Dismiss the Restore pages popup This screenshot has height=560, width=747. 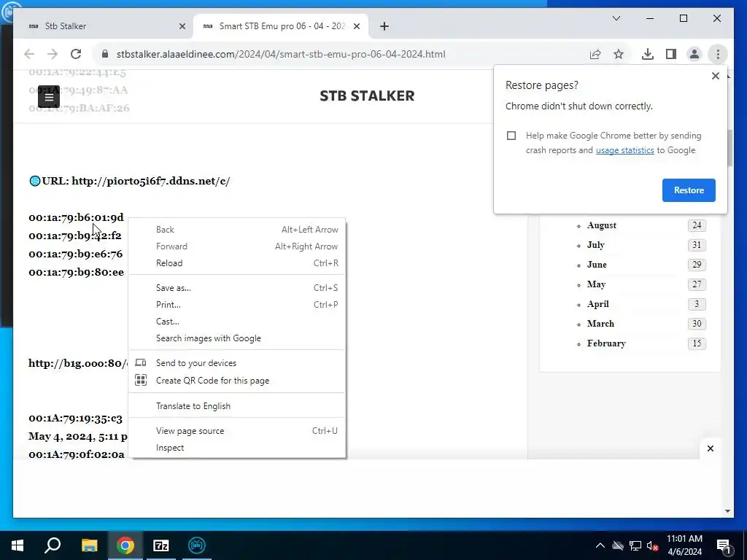coord(715,76)
